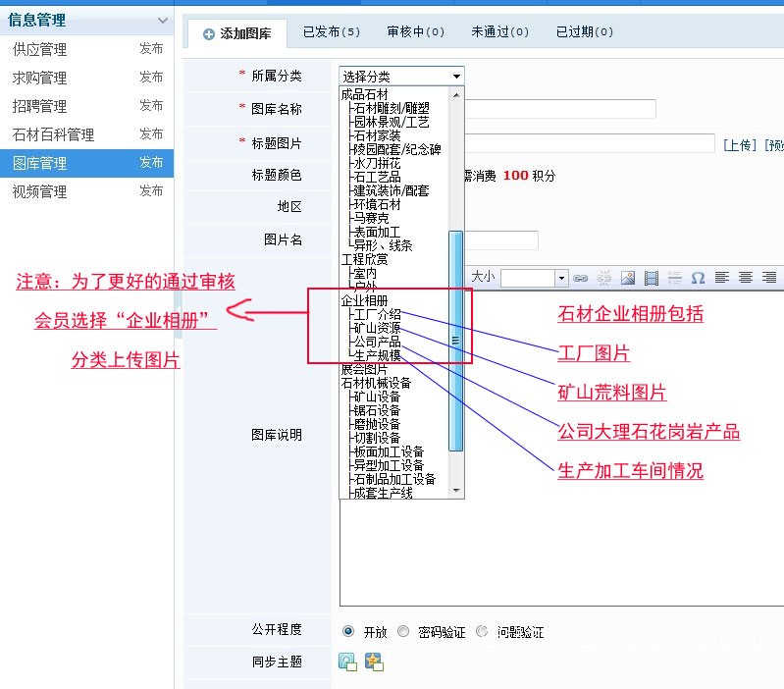784x689 pixels.
Task: Click the insert image icon in editor toolbar
Action: pyautogui.click(x=628, y=278)
